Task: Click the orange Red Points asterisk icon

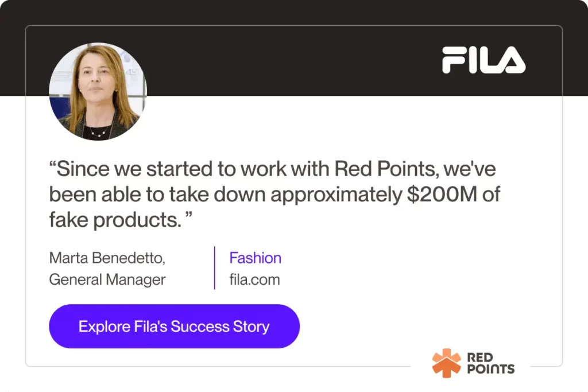Action: point(446,363)
